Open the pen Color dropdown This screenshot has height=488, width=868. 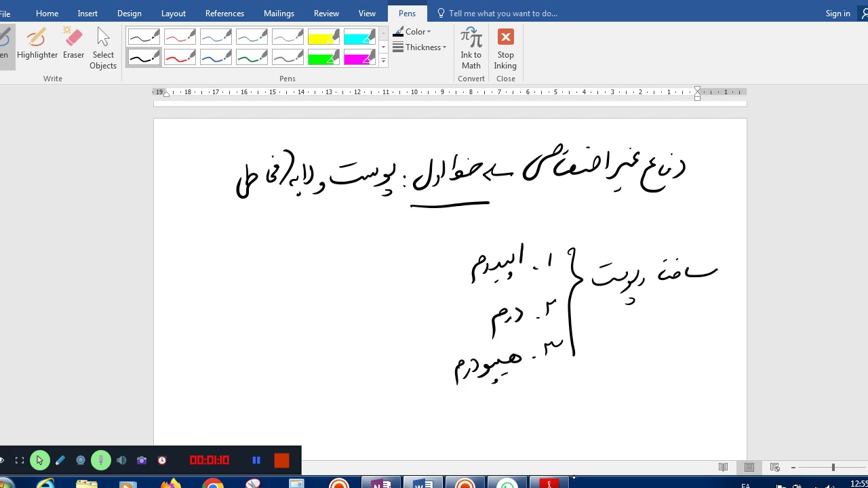click(412, 32)
